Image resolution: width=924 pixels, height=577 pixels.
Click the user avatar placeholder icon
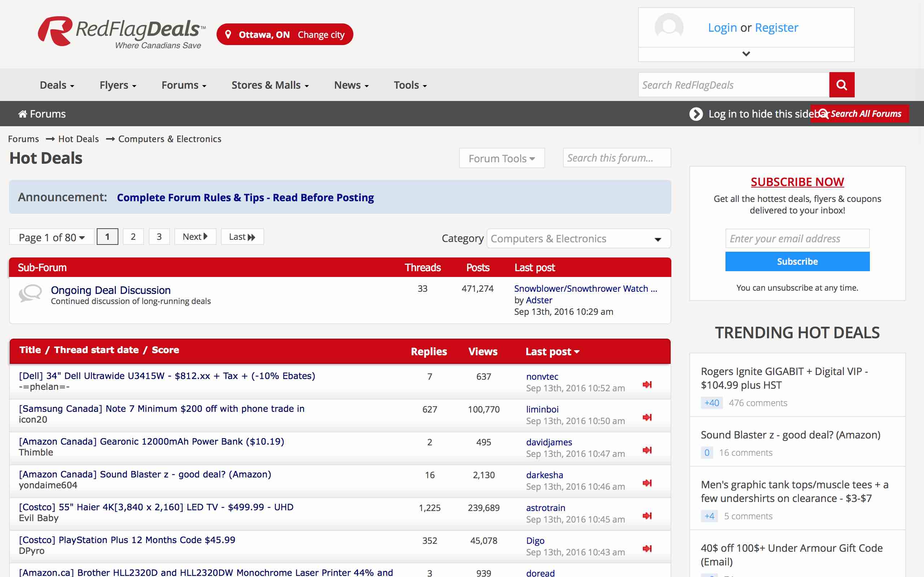point(668,27)
